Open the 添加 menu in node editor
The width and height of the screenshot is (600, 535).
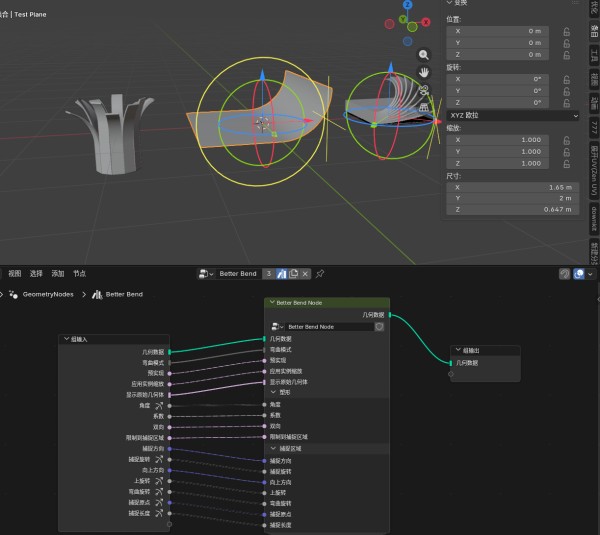click(58, 273)
